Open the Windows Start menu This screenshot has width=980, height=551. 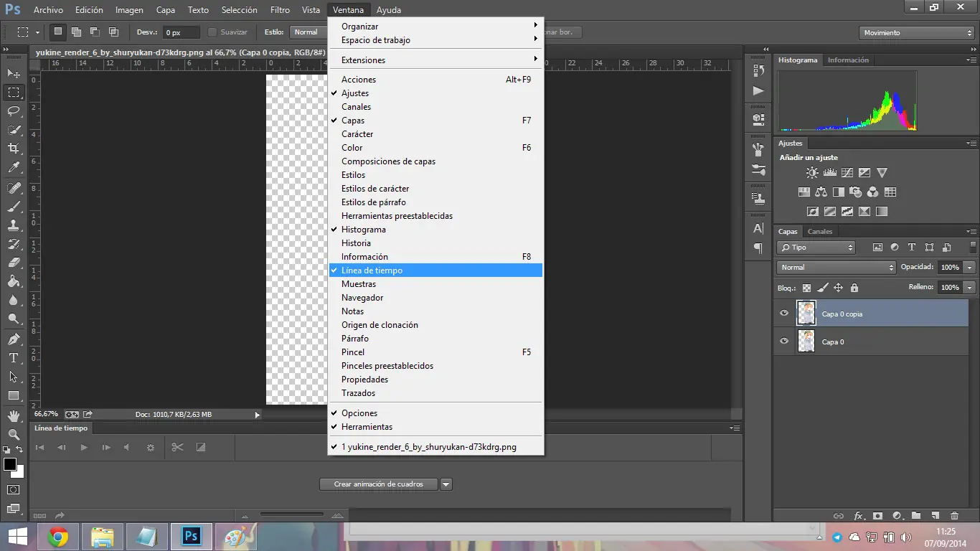[x=17, y=536]
